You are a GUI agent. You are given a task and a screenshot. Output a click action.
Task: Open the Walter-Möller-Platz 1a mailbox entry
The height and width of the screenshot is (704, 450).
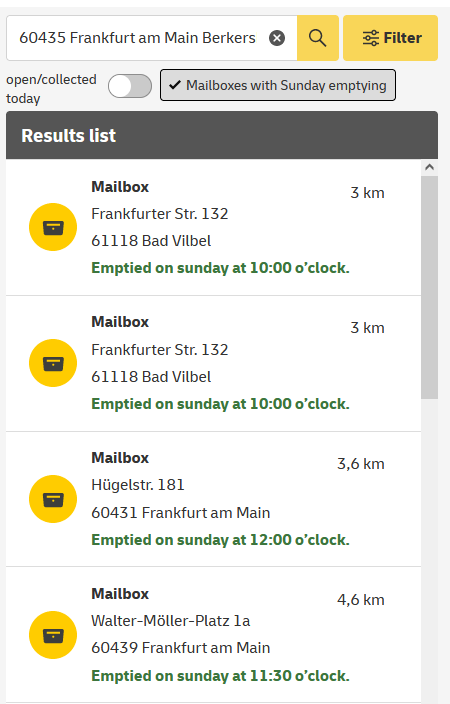[213, 635]
